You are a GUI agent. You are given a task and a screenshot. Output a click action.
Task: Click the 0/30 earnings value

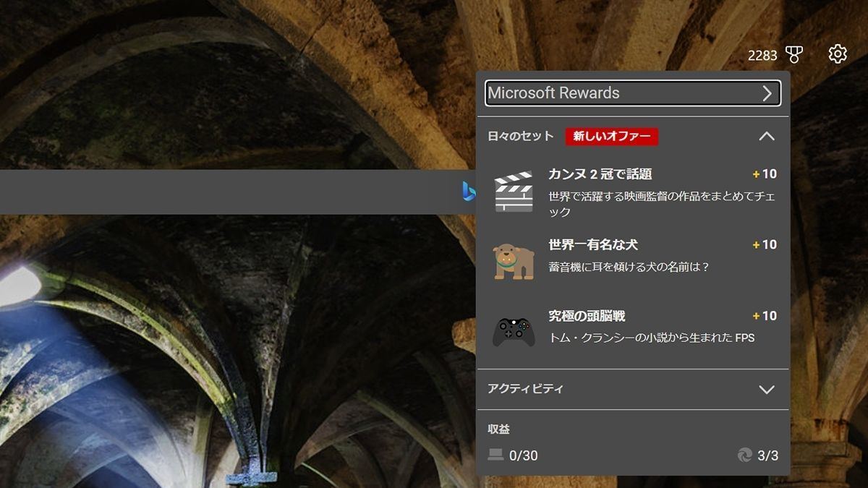(524, 455)
